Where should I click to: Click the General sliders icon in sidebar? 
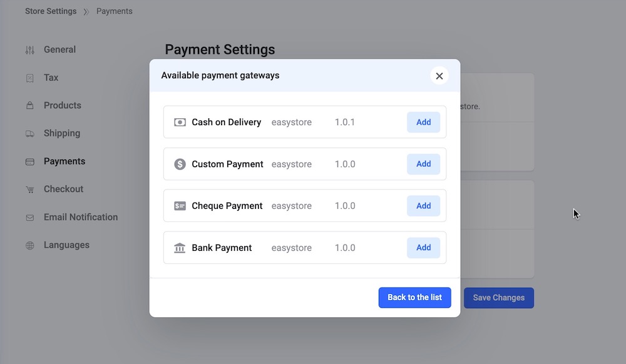[x=30, y=50]
